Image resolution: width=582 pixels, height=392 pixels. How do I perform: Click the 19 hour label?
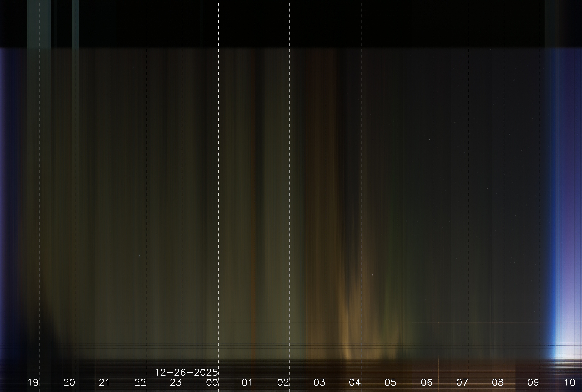coord(33,382)
